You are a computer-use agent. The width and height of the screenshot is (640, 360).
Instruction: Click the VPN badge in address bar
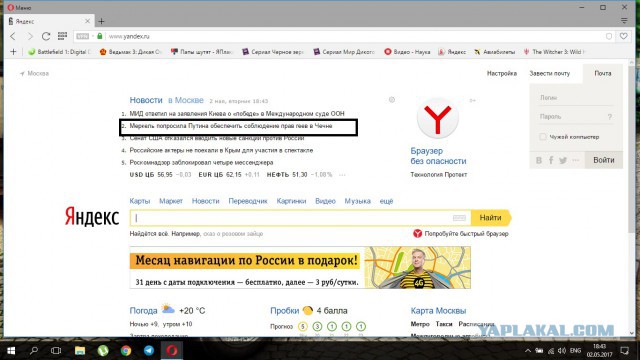82,36
